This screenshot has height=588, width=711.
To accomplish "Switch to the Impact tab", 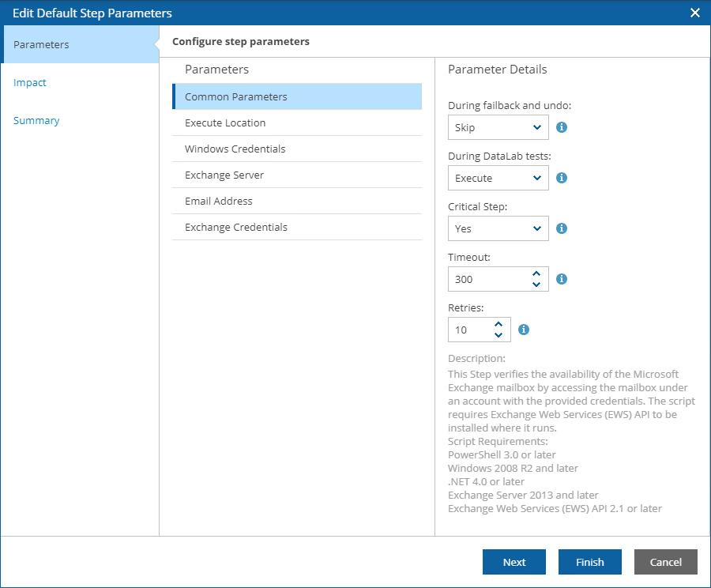I will tap(29, 82).
